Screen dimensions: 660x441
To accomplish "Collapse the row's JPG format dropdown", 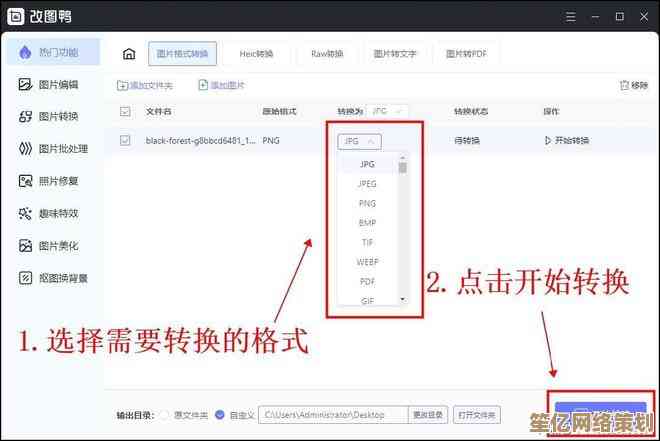I will coord(358,141).
